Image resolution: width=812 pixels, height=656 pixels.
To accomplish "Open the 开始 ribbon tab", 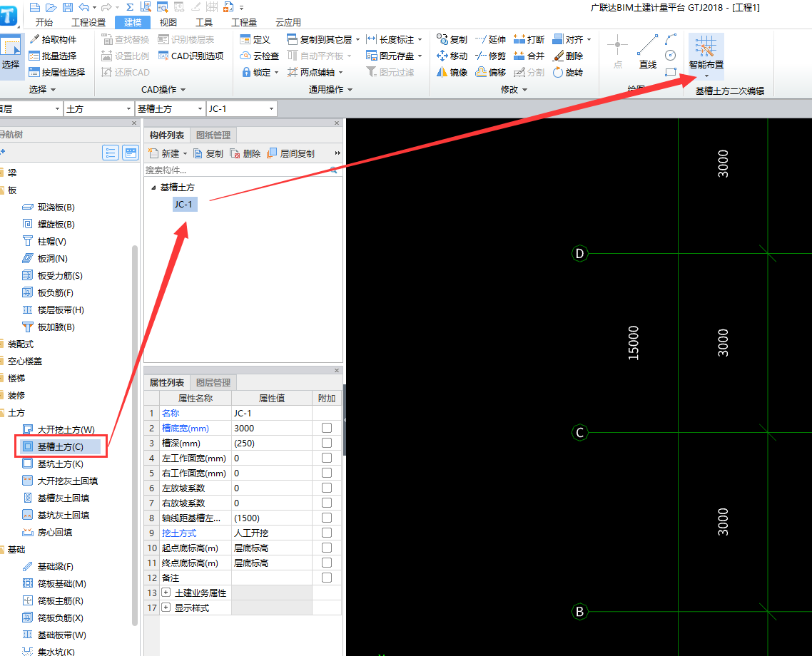I will tap(44, 22).
